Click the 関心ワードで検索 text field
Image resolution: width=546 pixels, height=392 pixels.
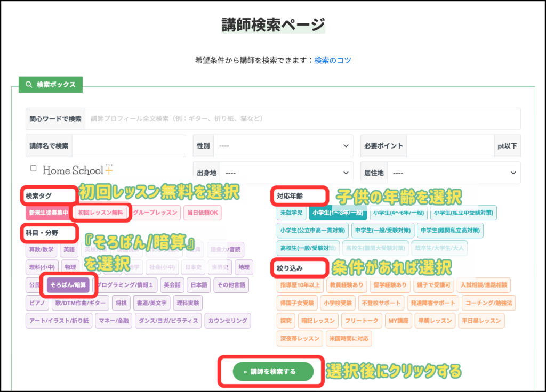pyautogui.click(x=302, y=119)
